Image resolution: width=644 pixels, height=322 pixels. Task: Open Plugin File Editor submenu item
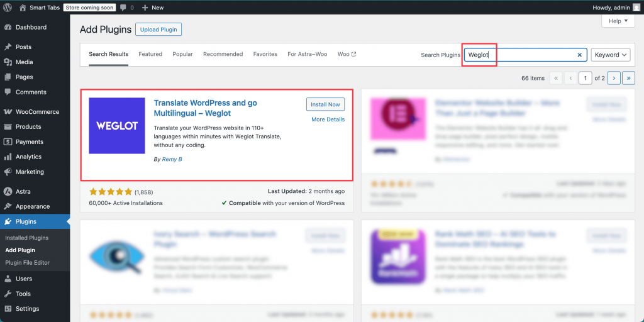click(27, 262)
